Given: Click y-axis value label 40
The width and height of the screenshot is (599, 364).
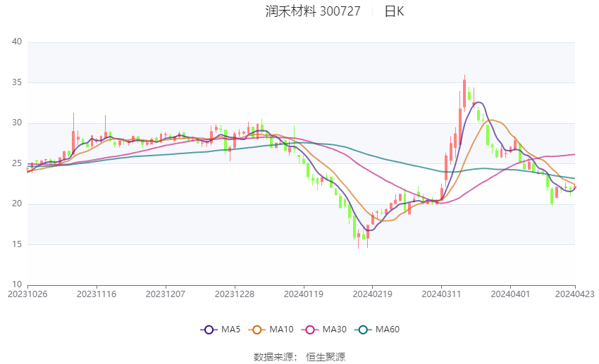Looking at the screenshot, I should coord(17,42).
